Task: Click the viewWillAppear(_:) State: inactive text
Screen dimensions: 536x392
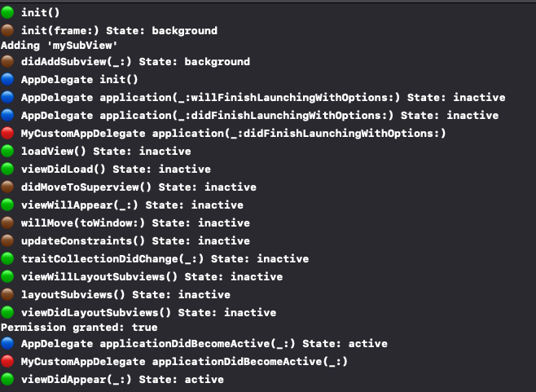Action: (132, 205)
